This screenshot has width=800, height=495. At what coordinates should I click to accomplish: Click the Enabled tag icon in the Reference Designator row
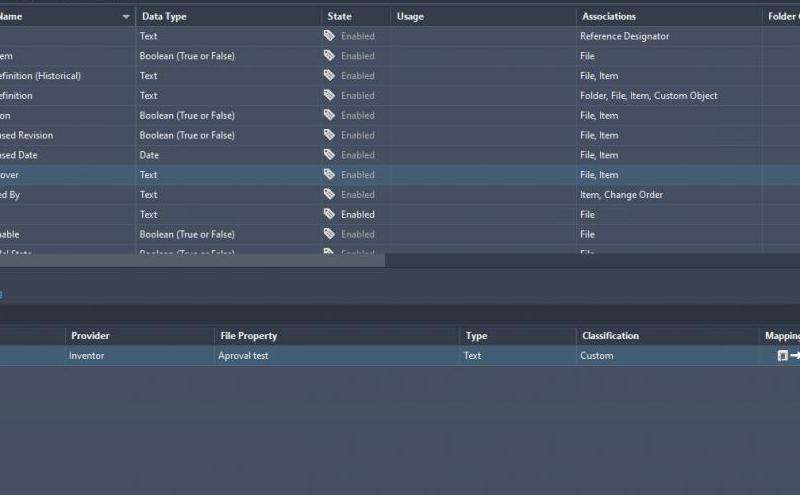click(x=329, y=36)
